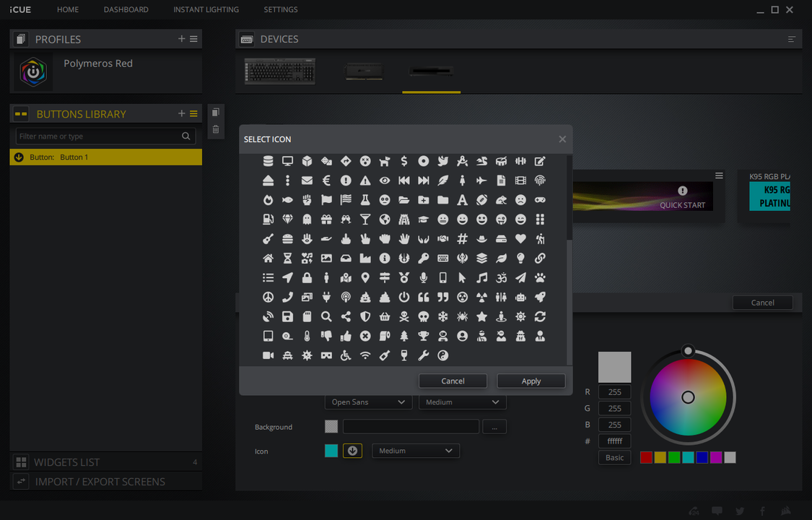This screenshot has width=812, height=520.
Task: Pick the hamburger food icon
Action: (x=287, y=239)
